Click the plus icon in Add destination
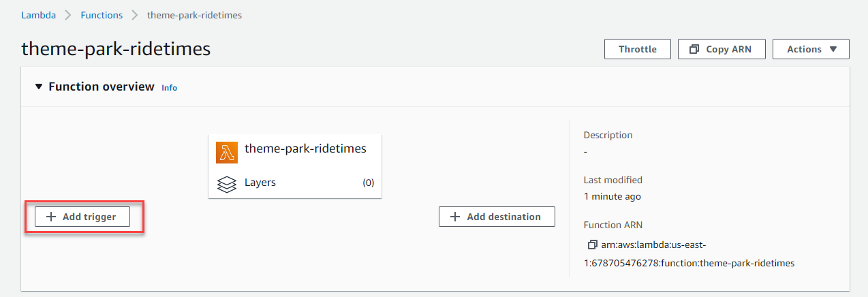 click(455, 217)
